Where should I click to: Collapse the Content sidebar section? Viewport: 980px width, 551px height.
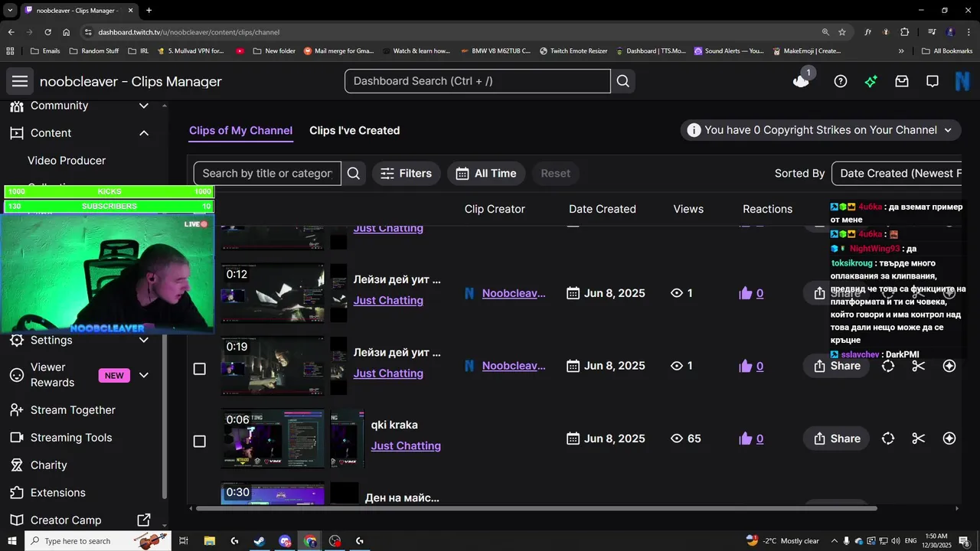tap(143, 133)
